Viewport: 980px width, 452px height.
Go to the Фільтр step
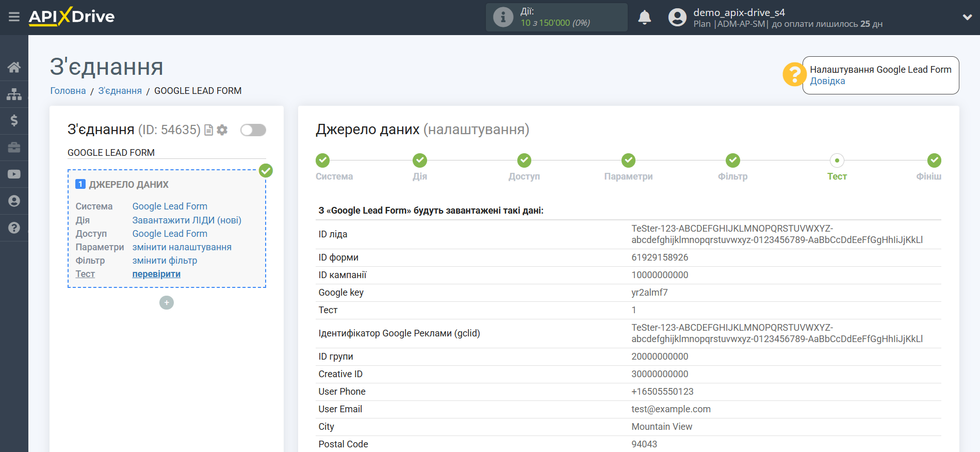733,160
